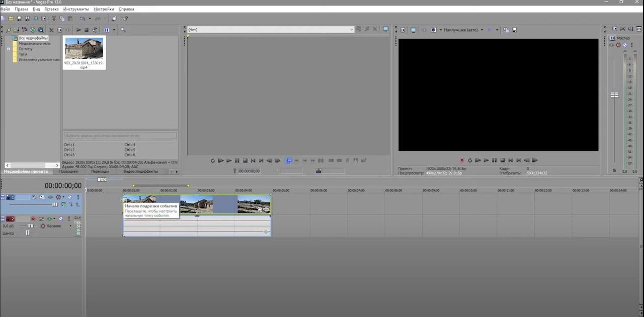644x317 pixels.
Task: Switch to the Переходы tab
Action: [x=100, y=171]
